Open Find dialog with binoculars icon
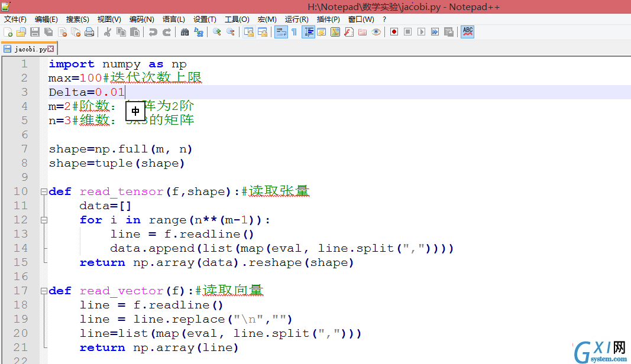The width and height of the screenshot is (631, 364). [x=185, y=32]
